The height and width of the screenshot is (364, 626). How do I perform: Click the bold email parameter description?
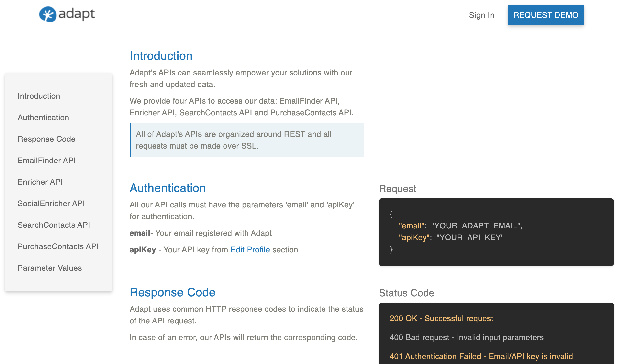tap(201, 233)
